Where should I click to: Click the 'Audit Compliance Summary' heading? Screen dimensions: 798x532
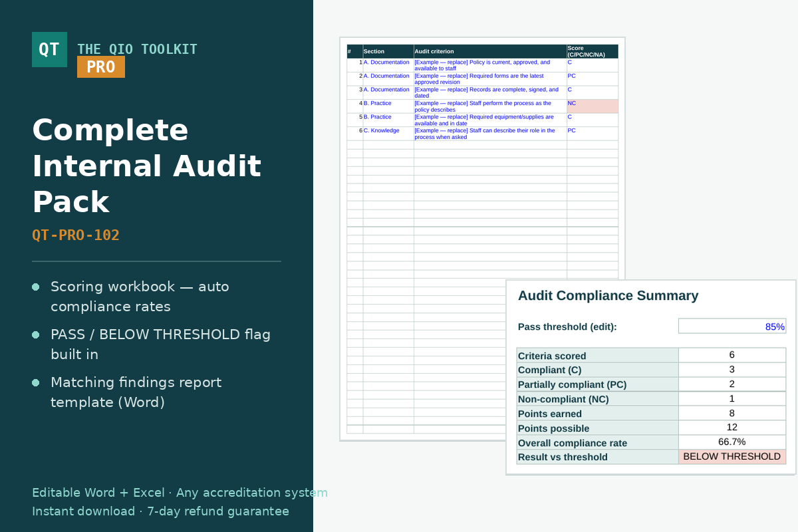(x=608, y=296)
